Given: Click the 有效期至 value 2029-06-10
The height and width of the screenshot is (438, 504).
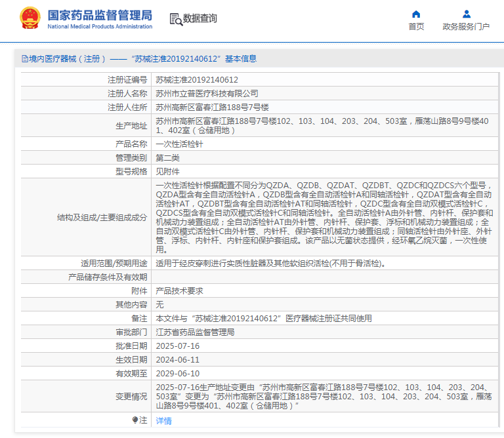Looking at the screenshot, I should coord(177,374).
